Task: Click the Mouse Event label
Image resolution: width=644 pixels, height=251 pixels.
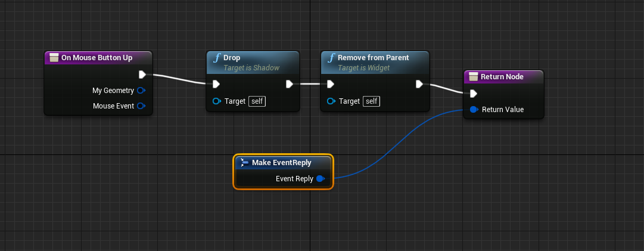Action: click(113, 106)
